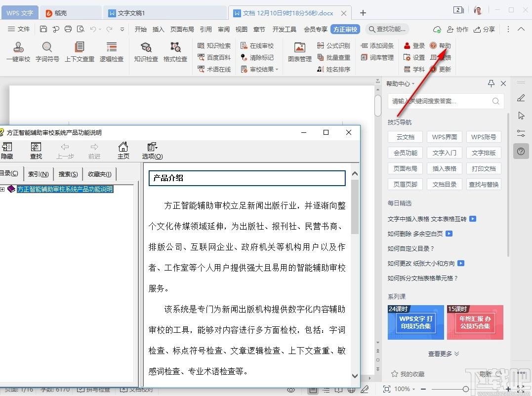Click the 文档目录 topic button

(x=445, y=185)
